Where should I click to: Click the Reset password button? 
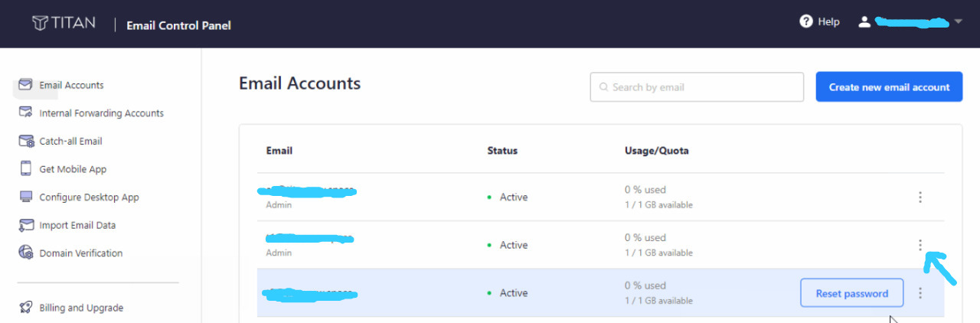(851, 293)
